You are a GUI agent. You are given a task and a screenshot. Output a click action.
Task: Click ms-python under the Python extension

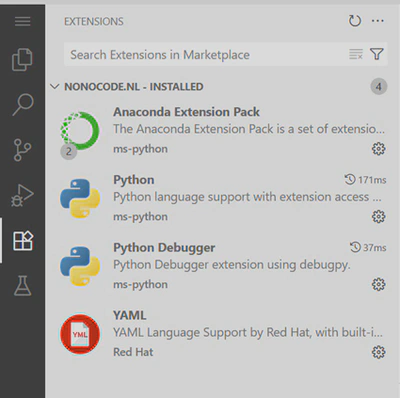point(140,217)
